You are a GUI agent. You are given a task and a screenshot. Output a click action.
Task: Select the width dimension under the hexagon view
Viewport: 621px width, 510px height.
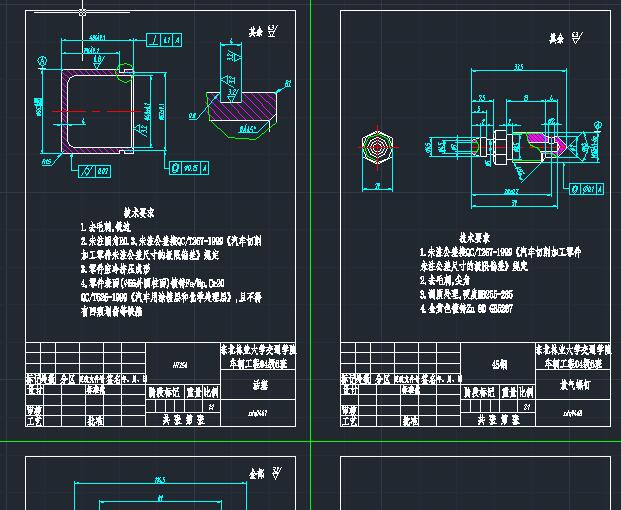377,186
